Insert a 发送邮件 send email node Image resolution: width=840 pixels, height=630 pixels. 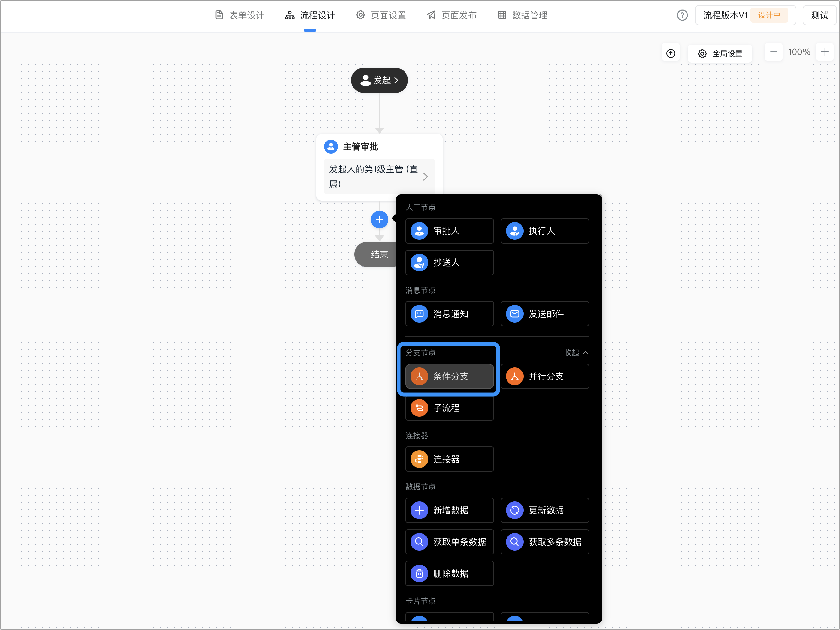544,314
